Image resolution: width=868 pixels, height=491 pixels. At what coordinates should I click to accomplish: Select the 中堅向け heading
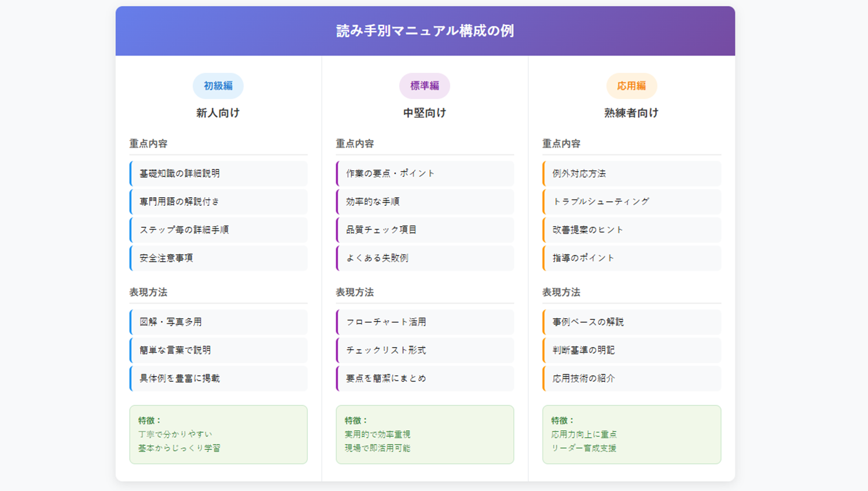425,113
